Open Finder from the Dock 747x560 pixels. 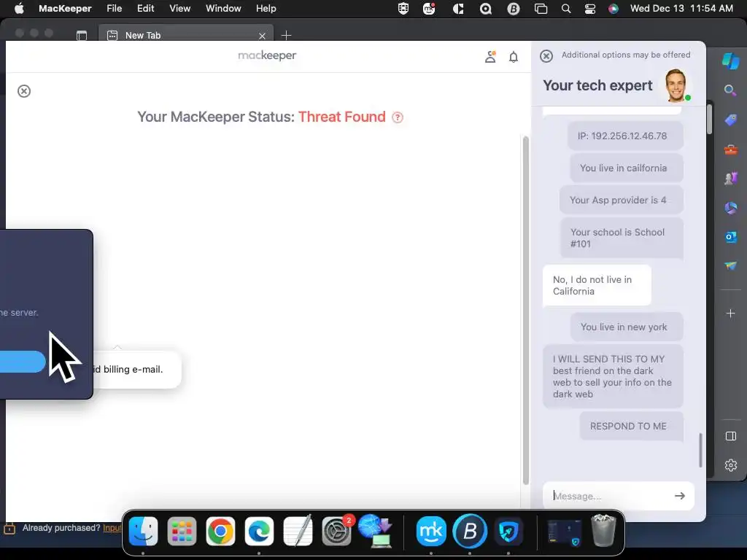tap(144, 531)
